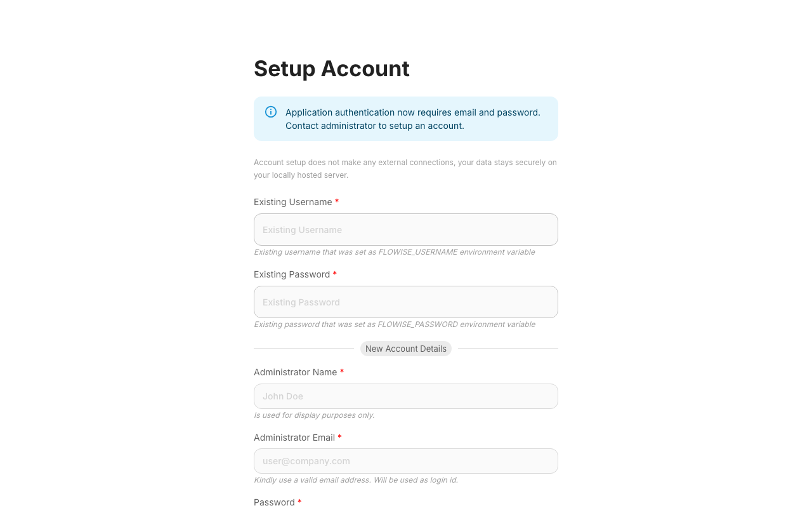This screenshot has height=508, width=812.
Task: Click the required asterisk beside Administrator Email
Action: (x=339, y=437)
